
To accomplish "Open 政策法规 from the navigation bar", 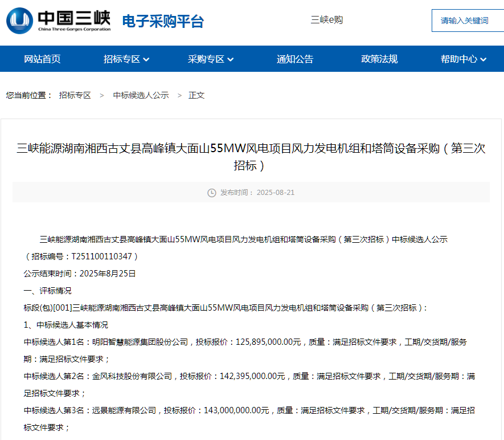I will pyautogui.click(x=379, y=59).
